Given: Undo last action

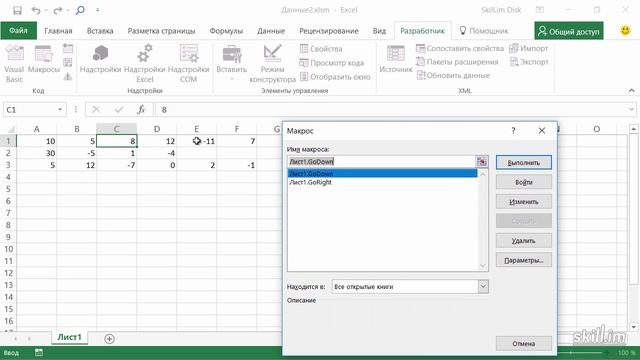Looking at the screenshot, I should tap(36, 10).
